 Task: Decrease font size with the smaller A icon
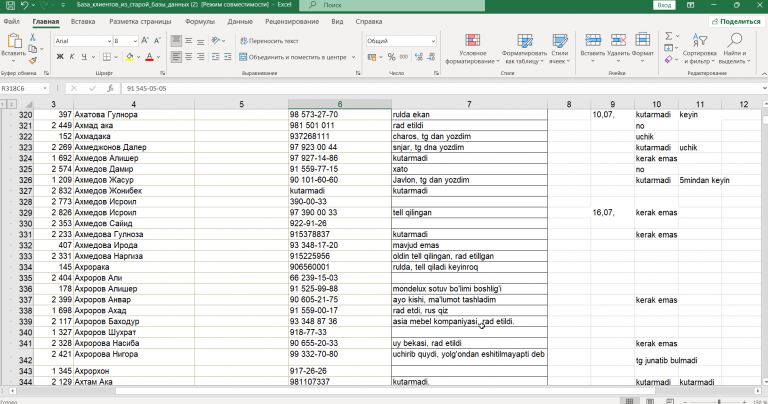point(157,41)
